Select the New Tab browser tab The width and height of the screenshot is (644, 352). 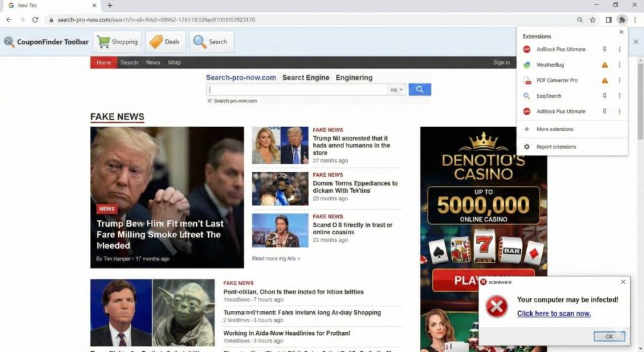pos(53,5)
